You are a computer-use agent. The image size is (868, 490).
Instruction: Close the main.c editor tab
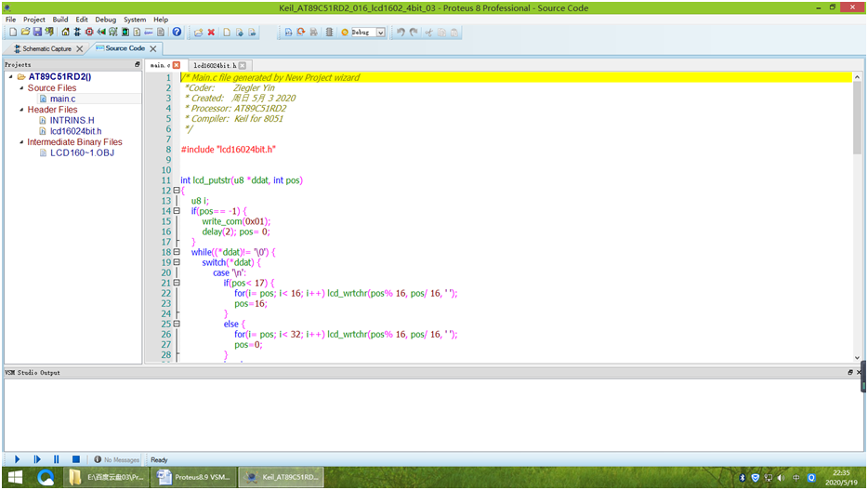[177, 65]
